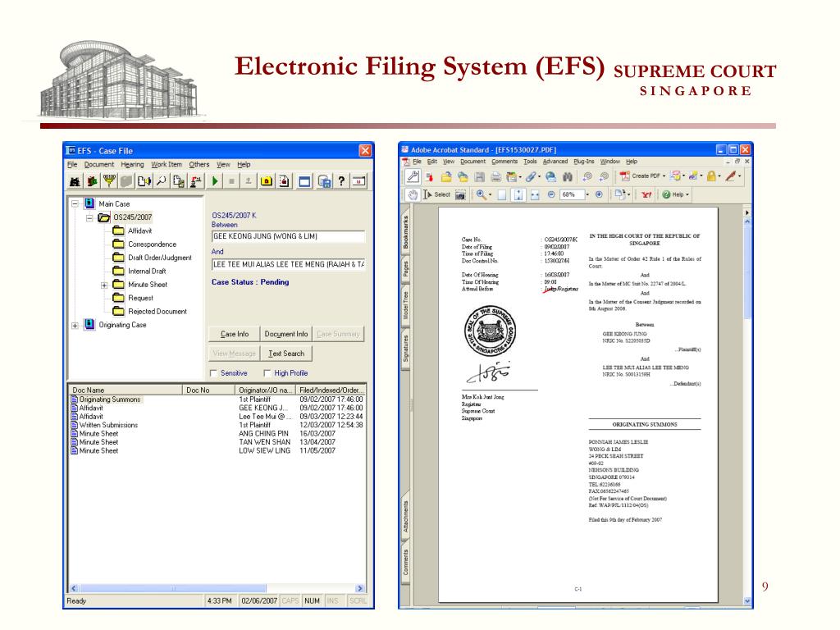Click the Doc No column header
The height and width of the screenshot is (630, 840).
pos(209,390)
